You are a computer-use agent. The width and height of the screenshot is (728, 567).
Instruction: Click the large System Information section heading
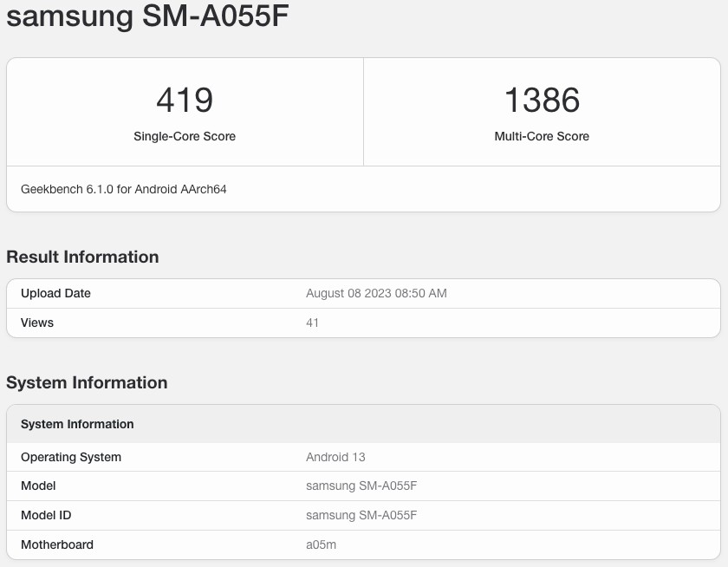click(87, 382)
